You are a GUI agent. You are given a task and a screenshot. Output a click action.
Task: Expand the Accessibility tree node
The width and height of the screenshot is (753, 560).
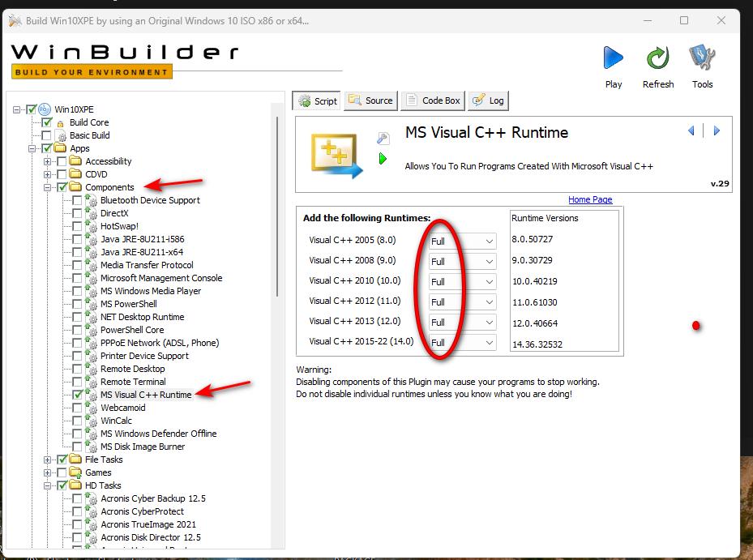click(x=47, y=161)
